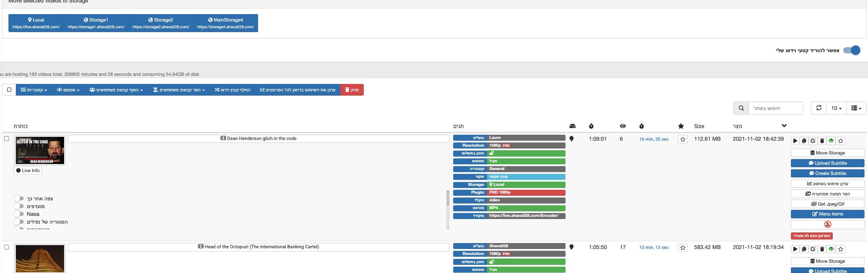Click the replace video file toolbar button
868x273 pixels.
click(x=232, y=90)
